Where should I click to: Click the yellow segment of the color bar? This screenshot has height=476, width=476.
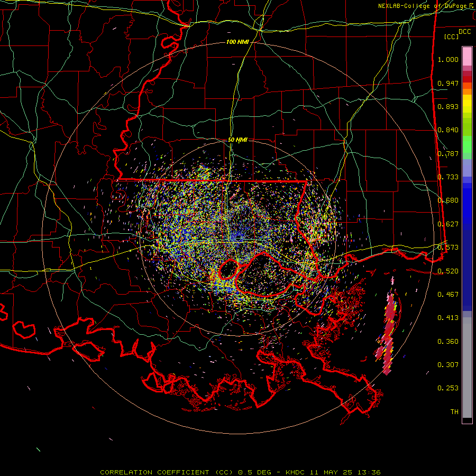tap(467, 104)
